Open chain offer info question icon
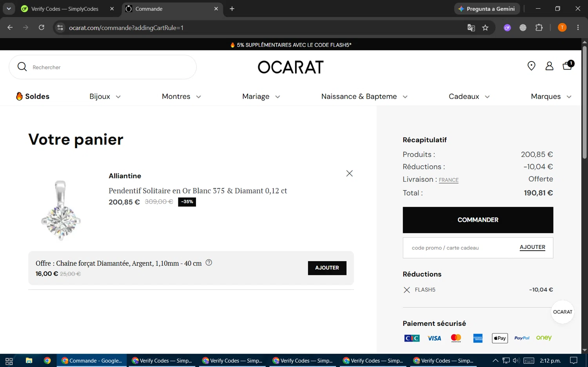Screen dimensions: 588x367 [x=209, y=263]
